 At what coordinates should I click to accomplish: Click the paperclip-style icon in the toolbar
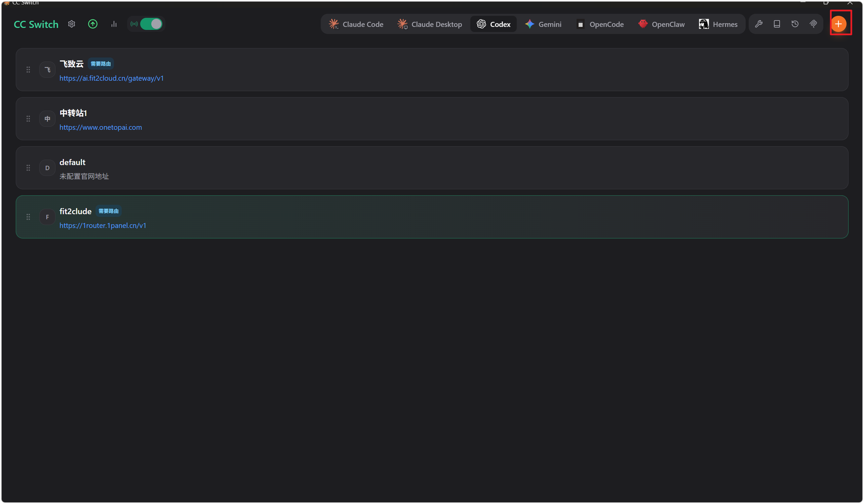pos(813,24)
